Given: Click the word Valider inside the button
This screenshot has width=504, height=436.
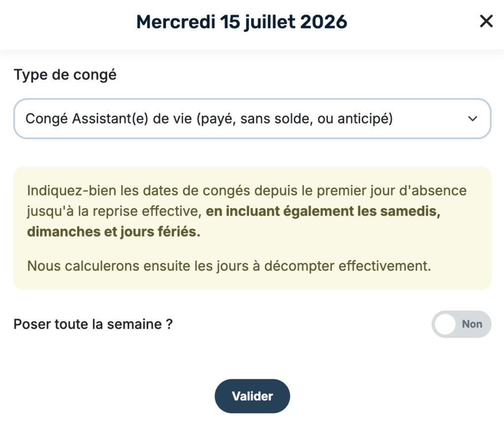Looking at the screenshot, I should (252, 396).
